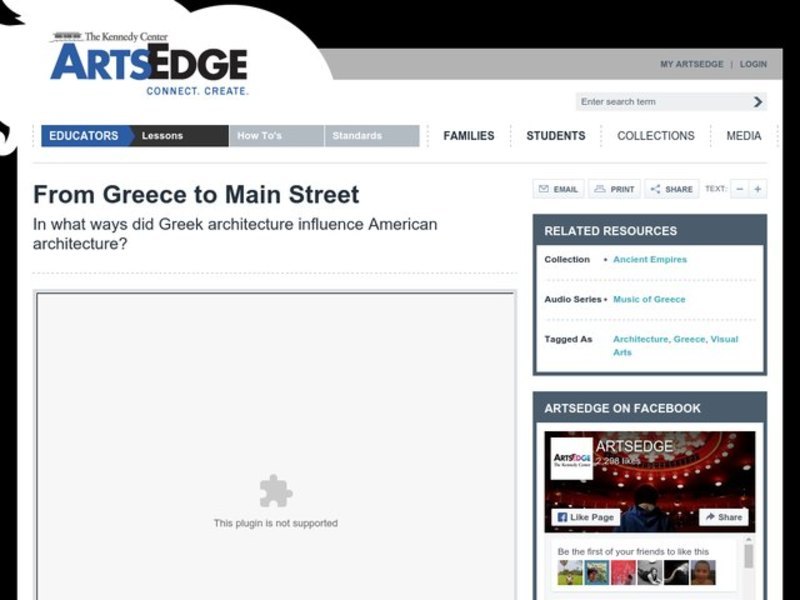This screenshot has height=600, width=800.
Task: Follow the Music of Greece link
Action: pyautogui.click(x=647, y=299)
